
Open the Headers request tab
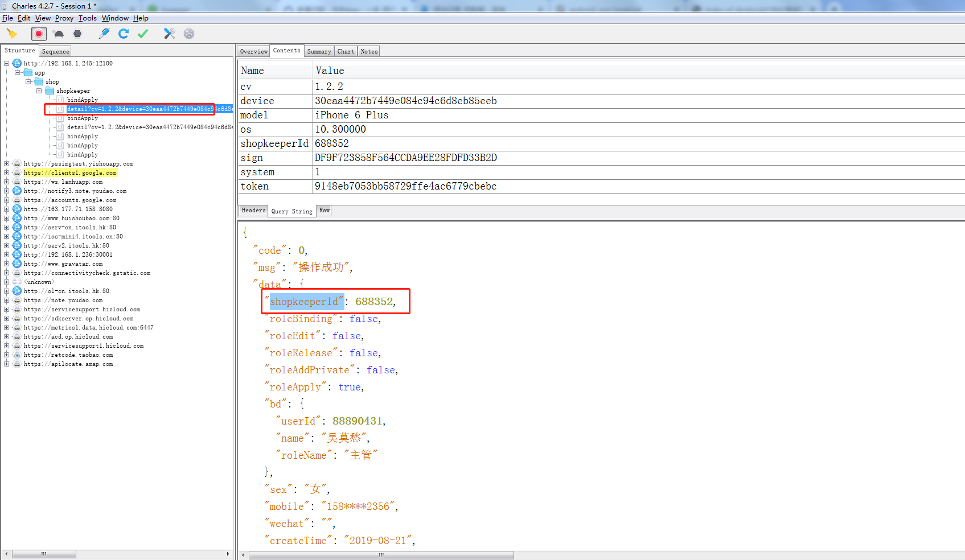coord(253,211)
